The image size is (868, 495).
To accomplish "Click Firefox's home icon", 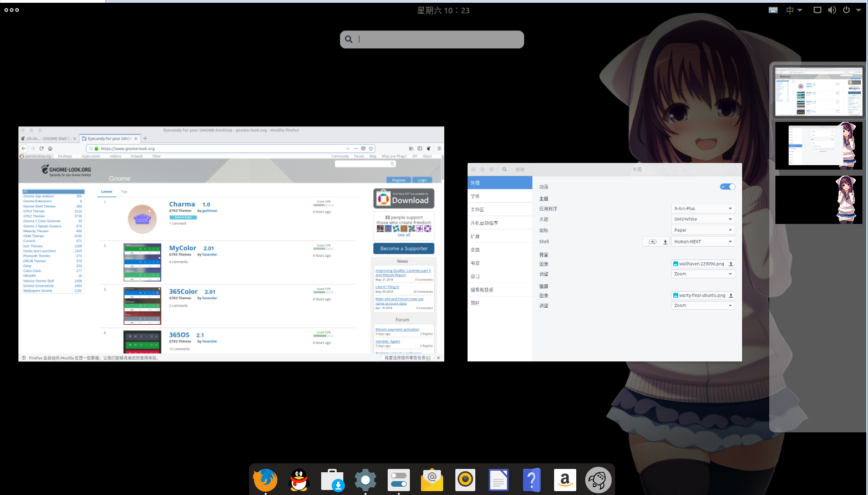I will (50, 149).
